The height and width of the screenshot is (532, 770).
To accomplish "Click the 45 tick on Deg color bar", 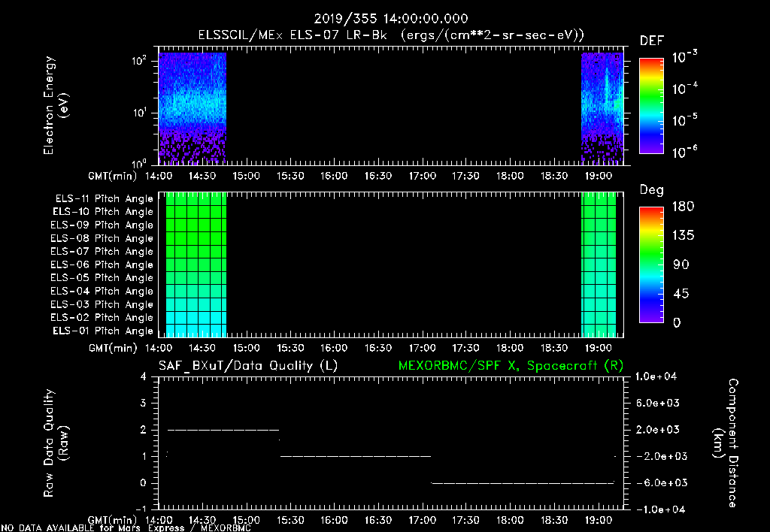I will coord(681,294).
